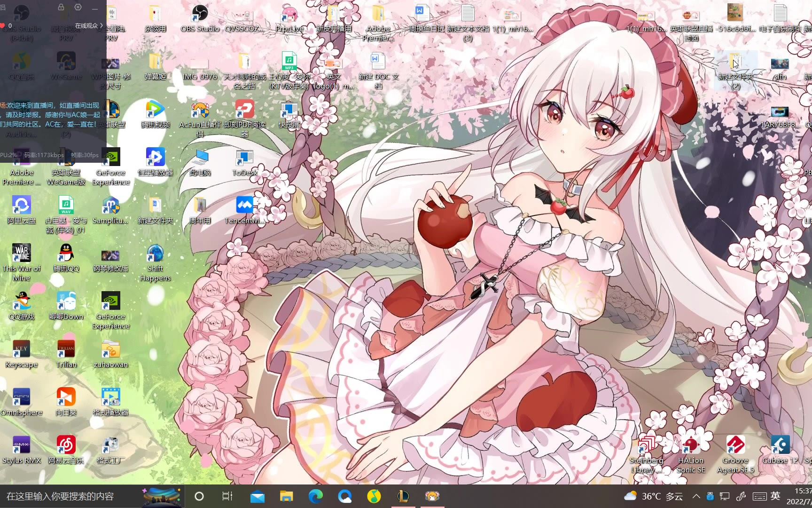Screen dimensions: 812x508
Task: Open the GeForce Experience shortcut below 钢琴修改后
Action: [110, 311]
